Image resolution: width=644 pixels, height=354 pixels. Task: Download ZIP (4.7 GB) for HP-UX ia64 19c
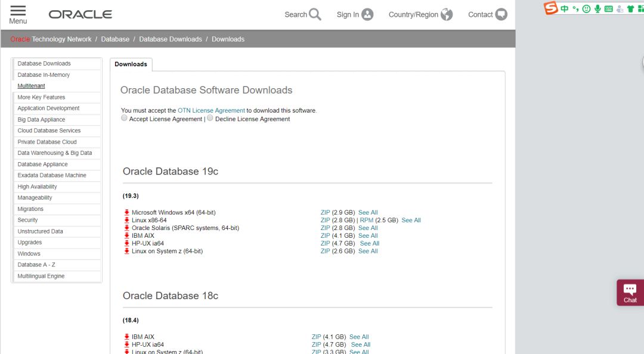click(x=326, y=243)
